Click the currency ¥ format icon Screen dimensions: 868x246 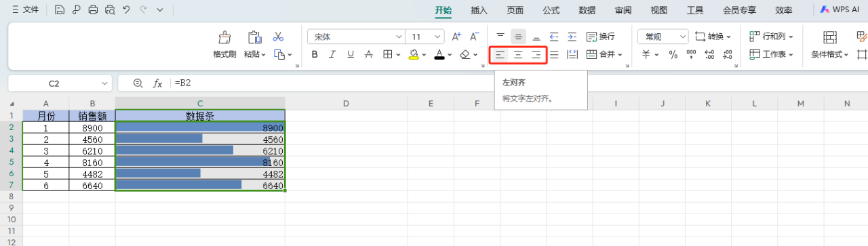pos(646,55)
